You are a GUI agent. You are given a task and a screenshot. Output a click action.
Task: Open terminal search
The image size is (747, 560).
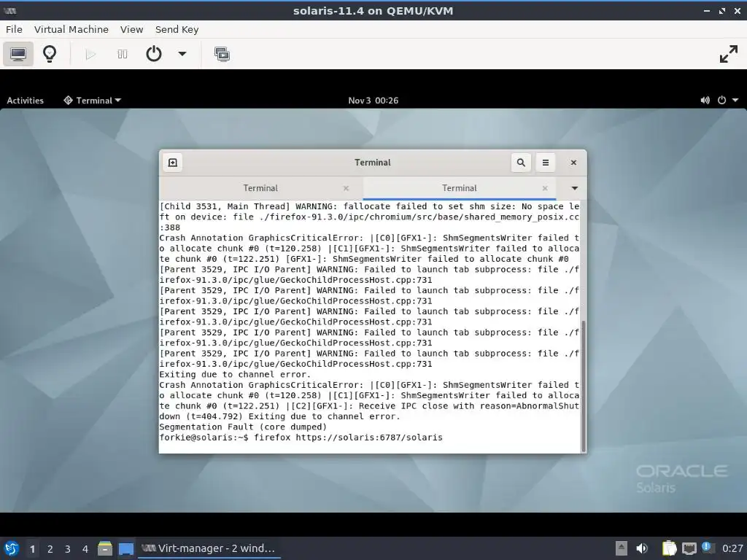[x=521, y=163]
